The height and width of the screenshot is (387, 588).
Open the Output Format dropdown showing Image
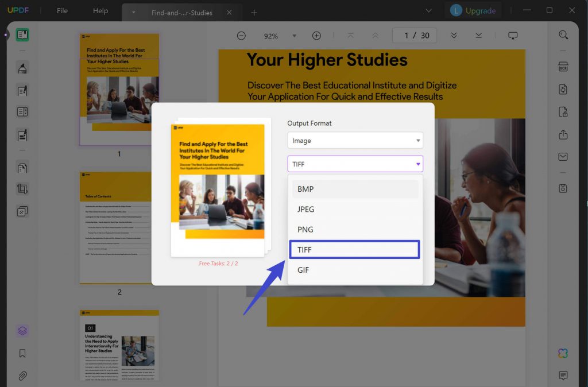(x=355, y=140)
